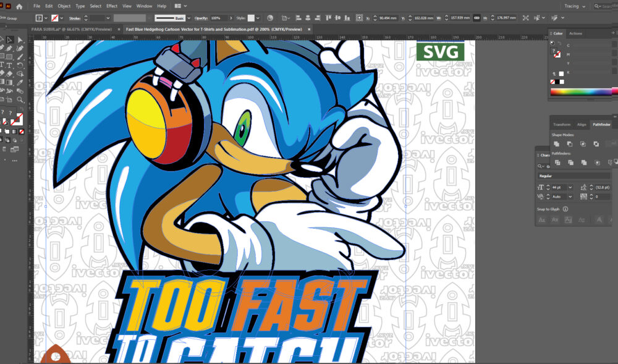This screenshot has height=364, width=618.
Task: Click the Home icon in the top bar
Action: [x=19, y=6]
